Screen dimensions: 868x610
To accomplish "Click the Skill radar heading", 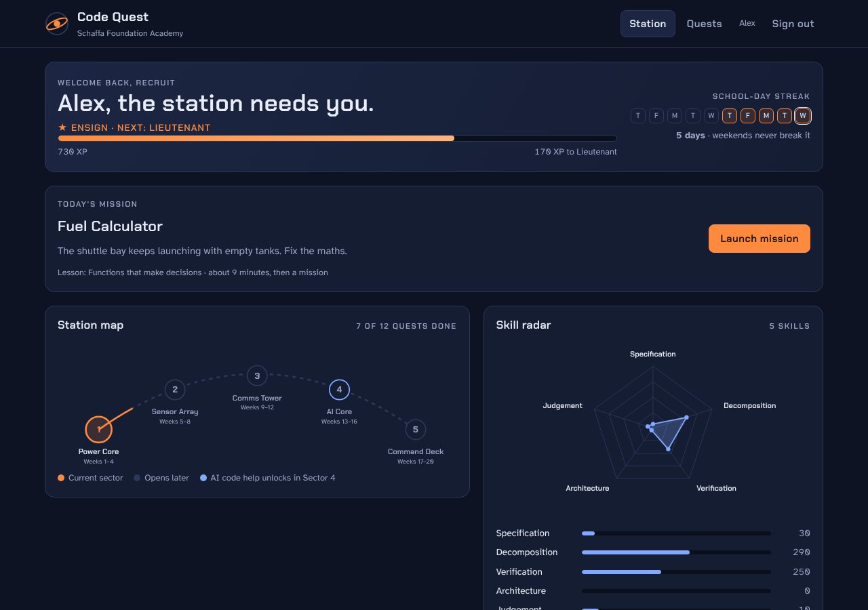I will (x=524, y=325).
